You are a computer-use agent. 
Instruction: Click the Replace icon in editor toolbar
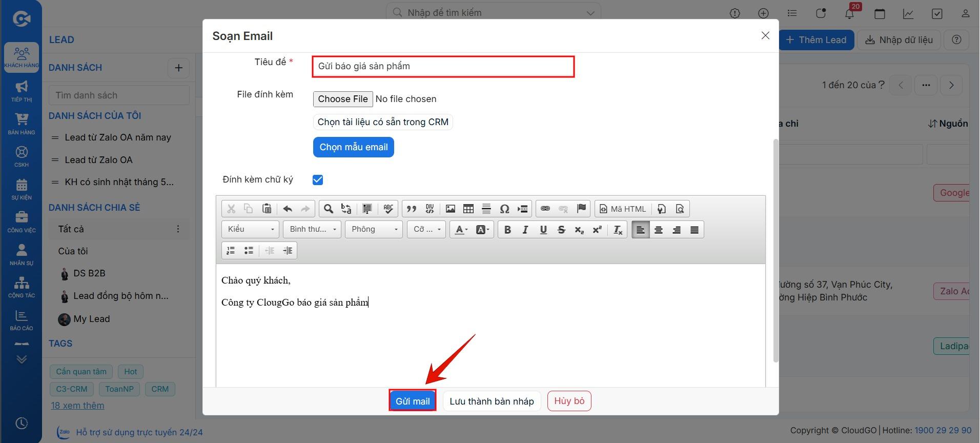point(346,209)
